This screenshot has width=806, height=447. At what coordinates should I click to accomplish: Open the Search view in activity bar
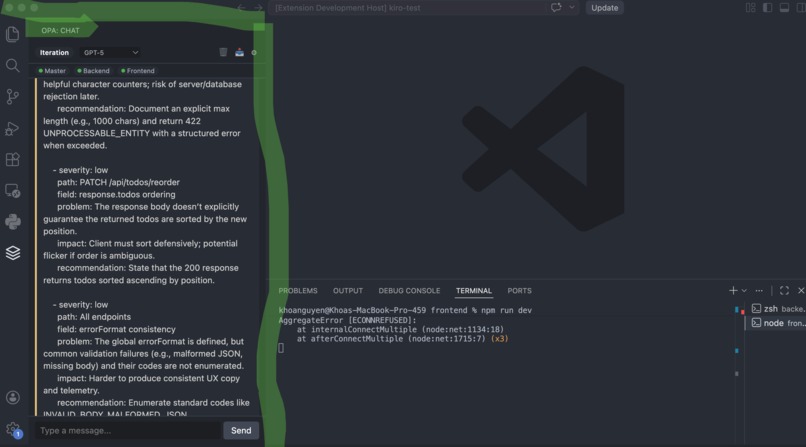(x=12, y=65)
